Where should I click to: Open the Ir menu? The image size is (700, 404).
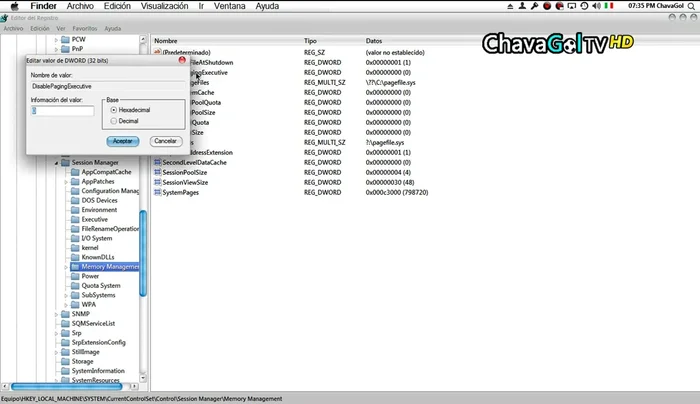pyautogui.click(x=201, y=6)
